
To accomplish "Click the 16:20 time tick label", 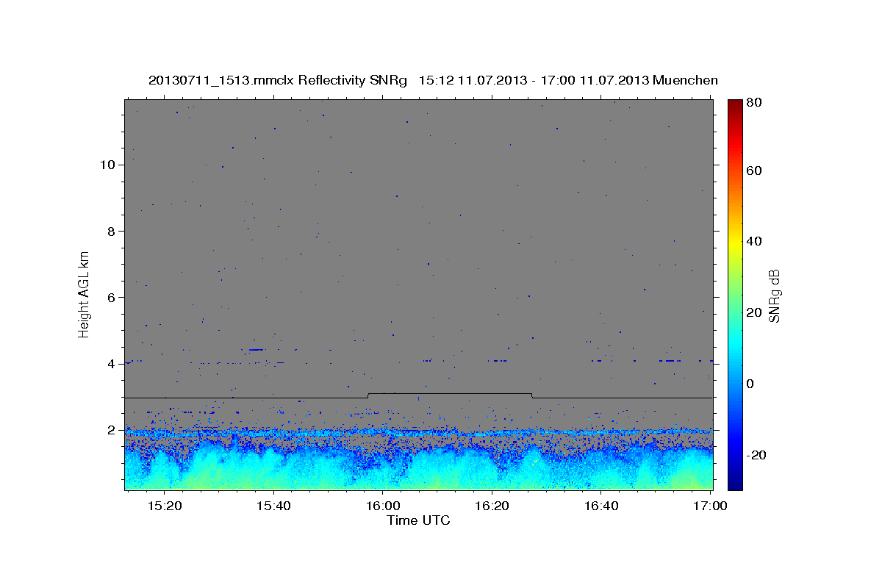I will click(x=492, y=506).
